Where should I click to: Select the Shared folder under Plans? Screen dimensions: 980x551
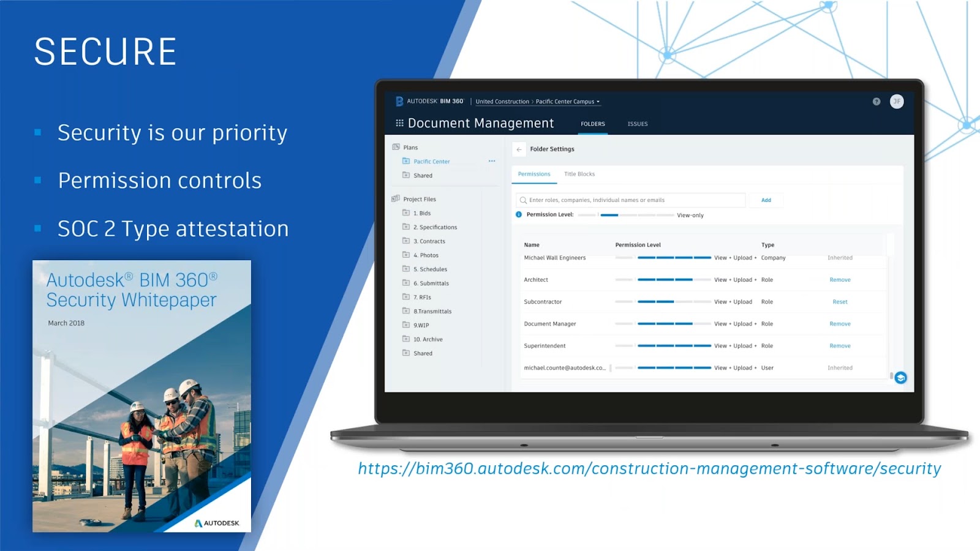tap(423, 176)
